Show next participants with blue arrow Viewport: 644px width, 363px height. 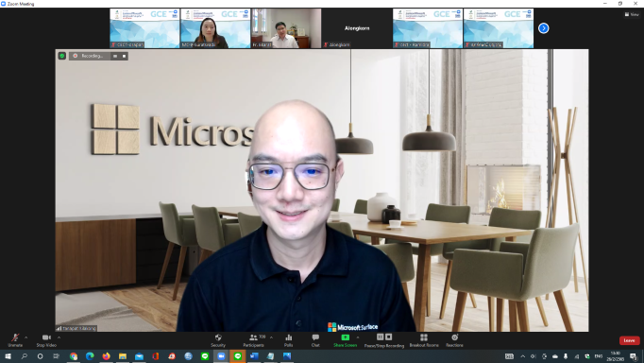[x=543, y=28]
